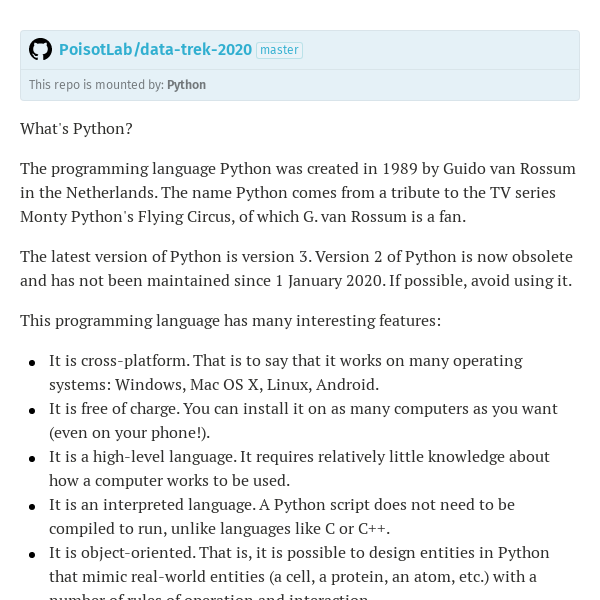
Task: Click the "This repo is mounted by:" text
Action: [x=96, y=85]
